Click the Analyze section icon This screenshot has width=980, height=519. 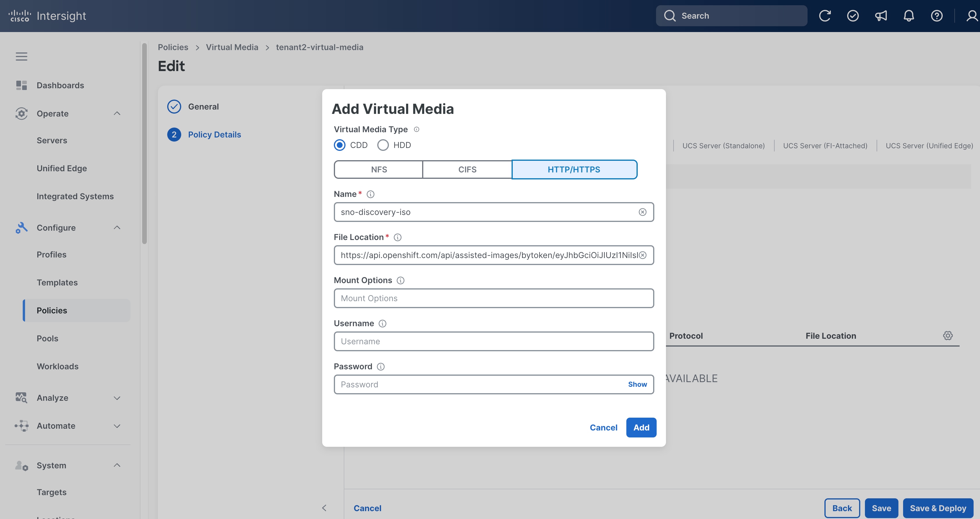[x=21, y=398]
